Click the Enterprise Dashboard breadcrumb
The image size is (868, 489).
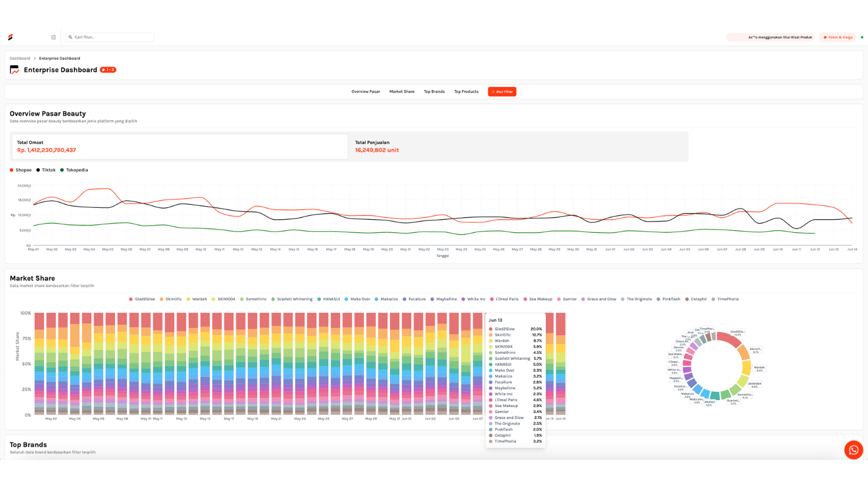(60, 59)
